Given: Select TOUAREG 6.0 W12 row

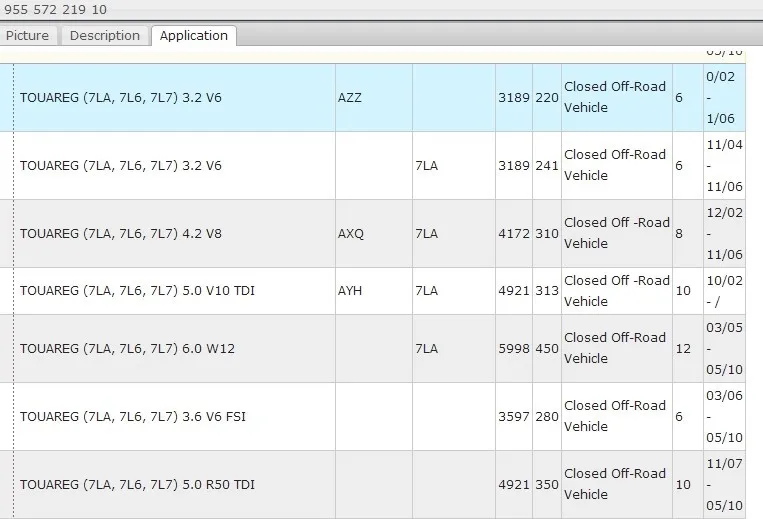Looking at the screenshot, I should (372, 348).
